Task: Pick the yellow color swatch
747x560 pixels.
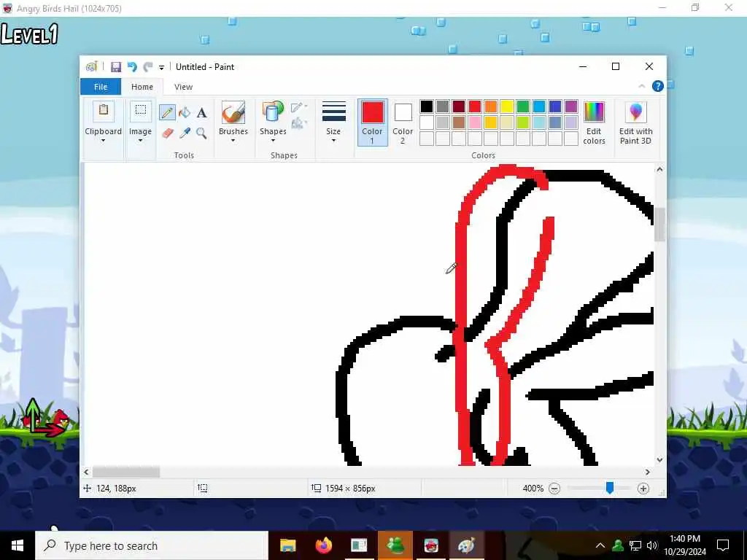Action: 507,106
